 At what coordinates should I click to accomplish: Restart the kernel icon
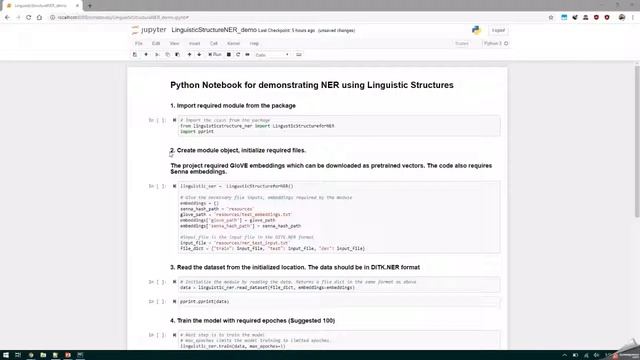(238, 54)
